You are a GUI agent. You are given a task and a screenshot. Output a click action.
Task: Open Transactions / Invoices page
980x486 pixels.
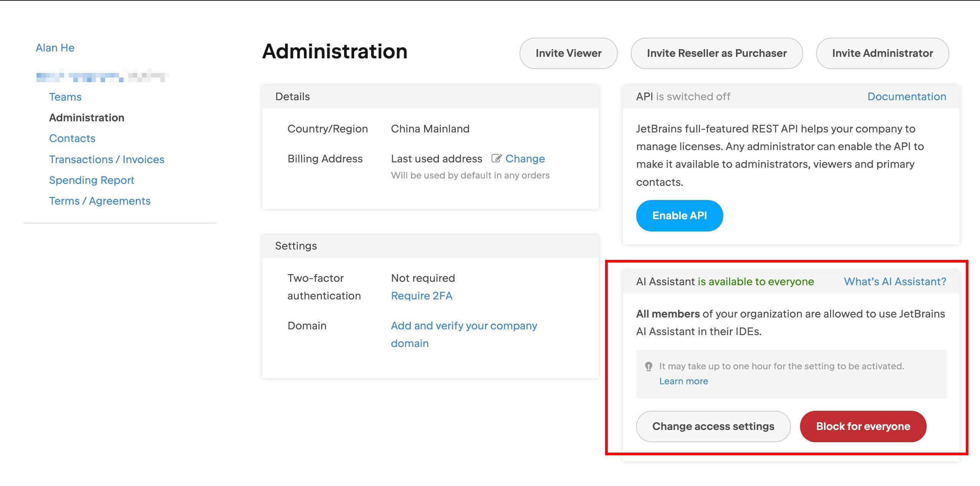107,159
